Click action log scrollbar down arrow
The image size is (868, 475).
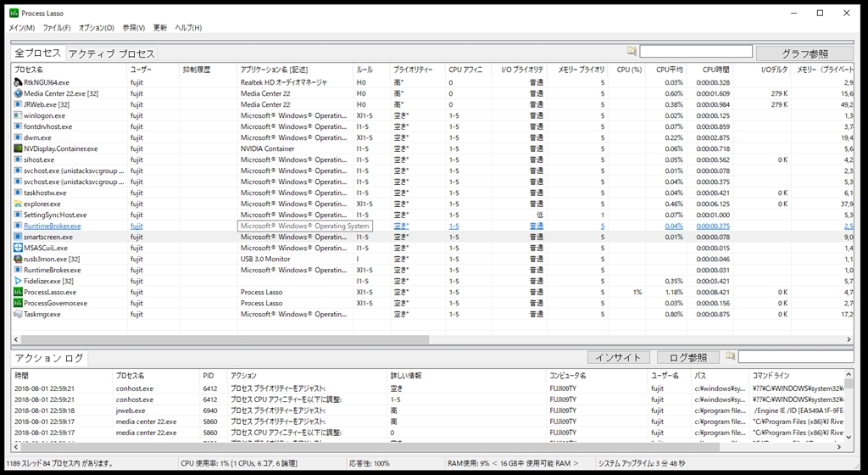[x=849, y=438]
